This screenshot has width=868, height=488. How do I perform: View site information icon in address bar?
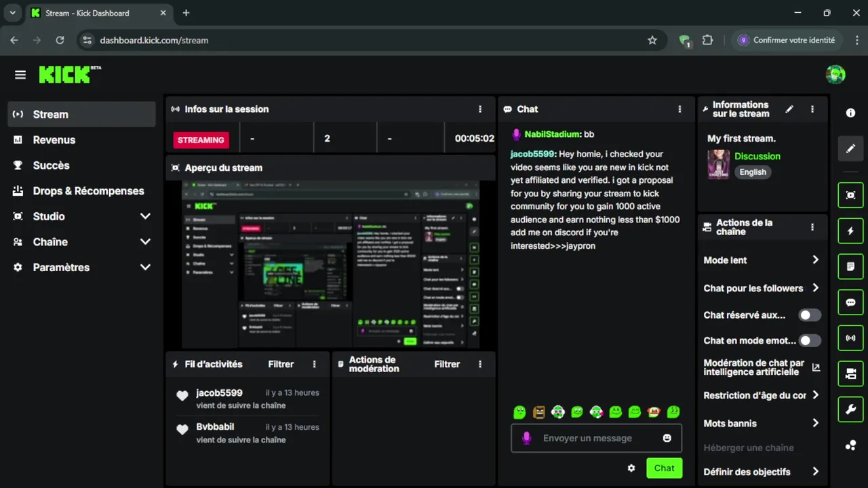pos(87,40)
